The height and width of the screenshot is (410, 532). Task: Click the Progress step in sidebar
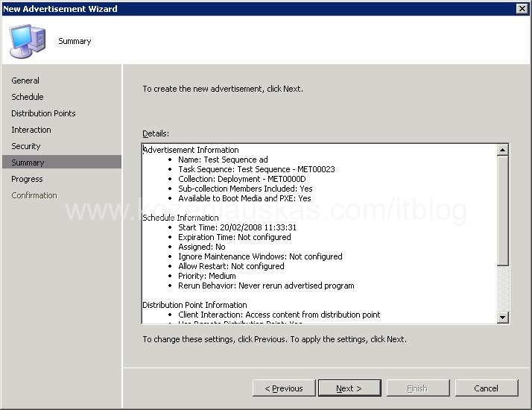(x=28, y=179)
